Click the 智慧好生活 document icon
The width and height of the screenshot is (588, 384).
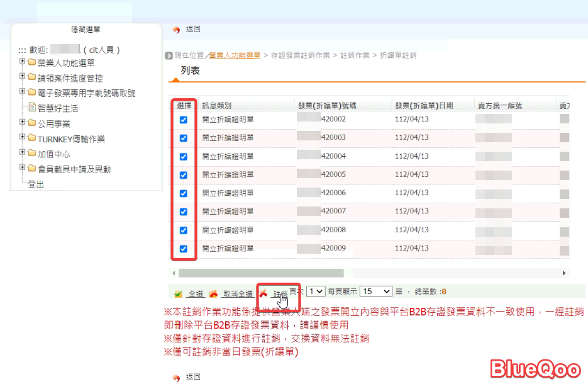point(33,108)
